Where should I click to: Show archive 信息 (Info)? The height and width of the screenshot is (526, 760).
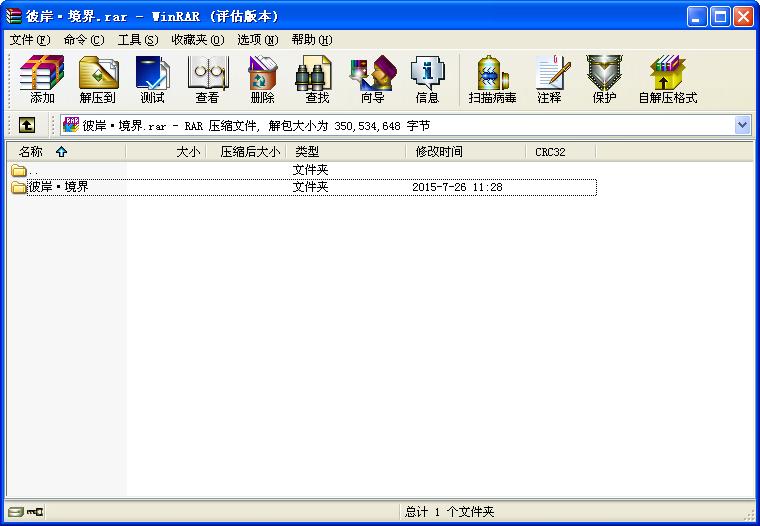click(x=428, y=80)
